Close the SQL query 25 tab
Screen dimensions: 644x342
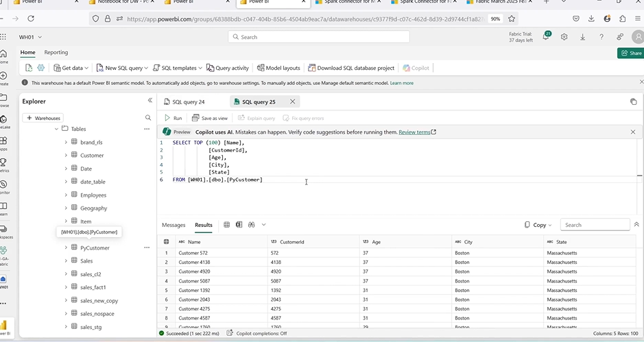coord(292,101)
